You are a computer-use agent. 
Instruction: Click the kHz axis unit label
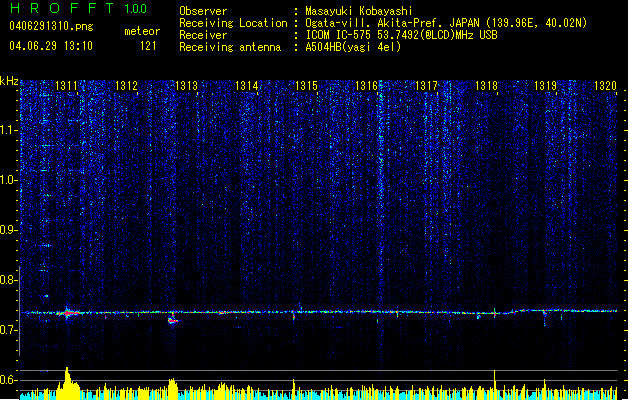coord(9,81)
